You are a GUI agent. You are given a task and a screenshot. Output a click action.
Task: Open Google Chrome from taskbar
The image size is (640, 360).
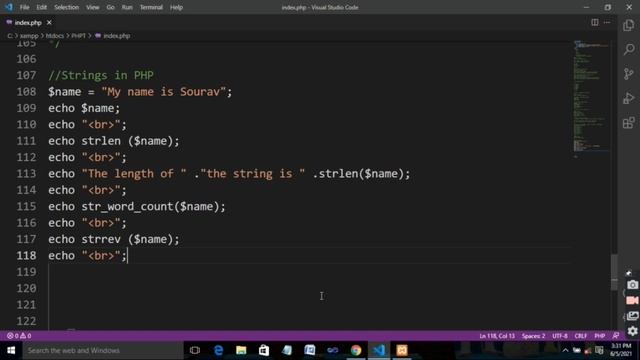click(356, 350)
